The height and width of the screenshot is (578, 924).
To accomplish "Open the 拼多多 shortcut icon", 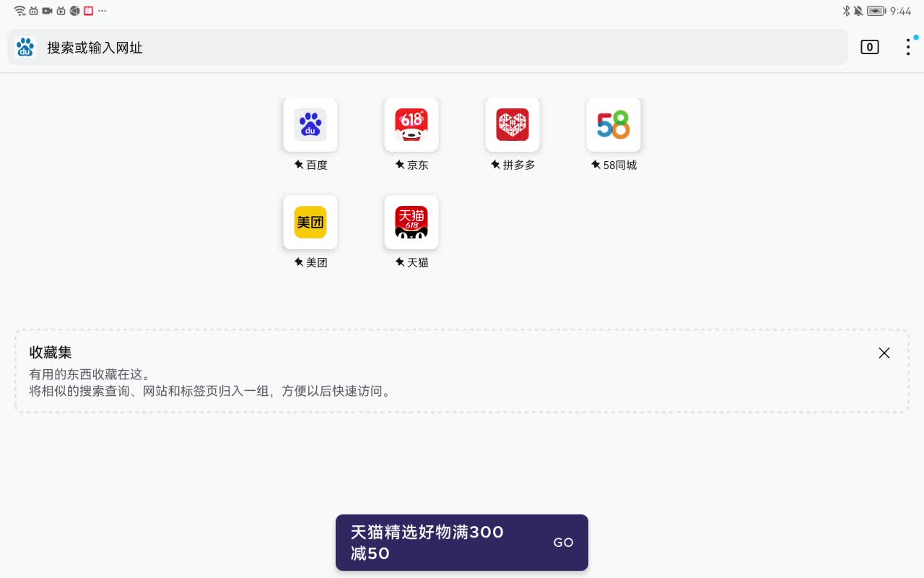I will point(513,124).
